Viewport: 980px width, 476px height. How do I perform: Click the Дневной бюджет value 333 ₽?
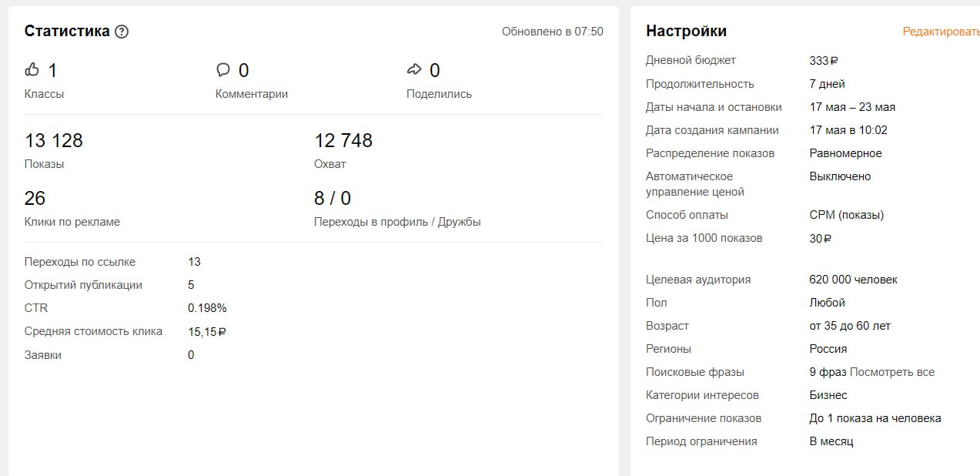824,60
